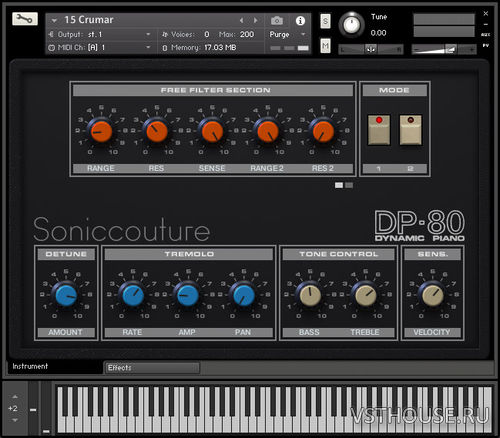Minimize instrument view with minus button
The height and width of the screenshot is (438, 500).
486,24
